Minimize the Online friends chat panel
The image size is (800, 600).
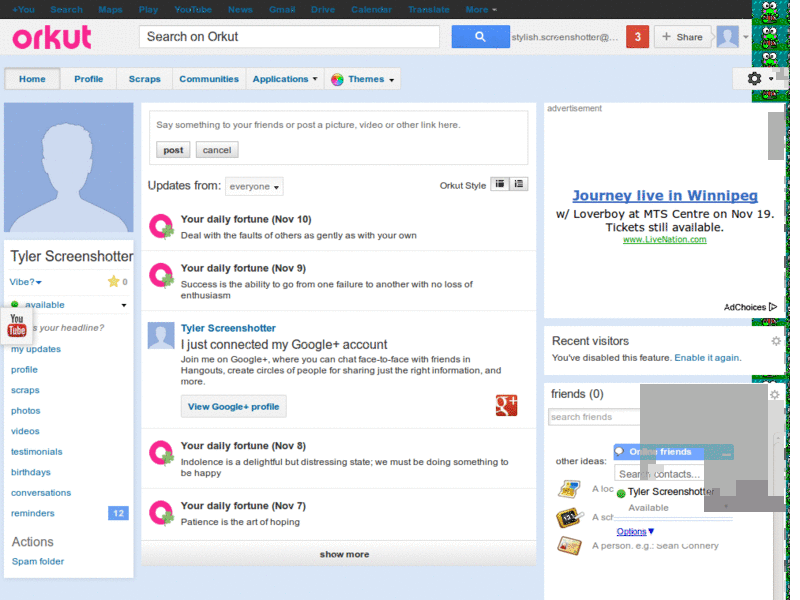(727, 453)
